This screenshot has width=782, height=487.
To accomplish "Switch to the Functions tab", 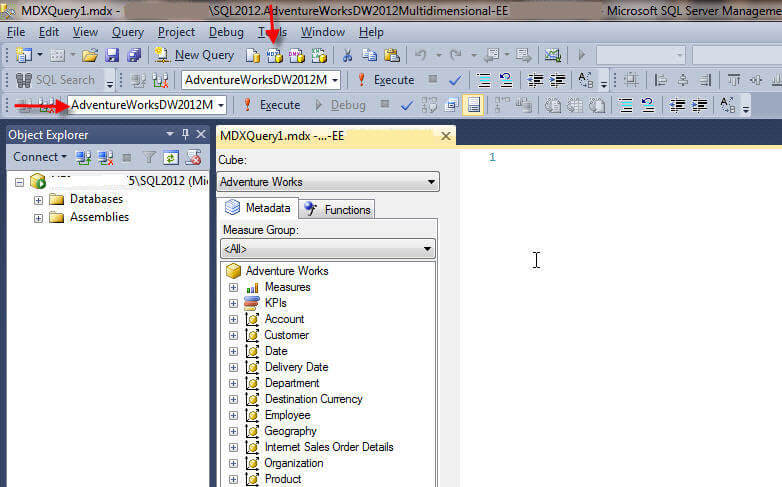I will pyautogui.click(x=338, y=210).
